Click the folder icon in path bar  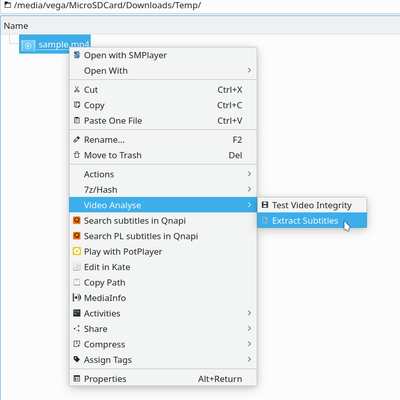click(x=7, y=5)
